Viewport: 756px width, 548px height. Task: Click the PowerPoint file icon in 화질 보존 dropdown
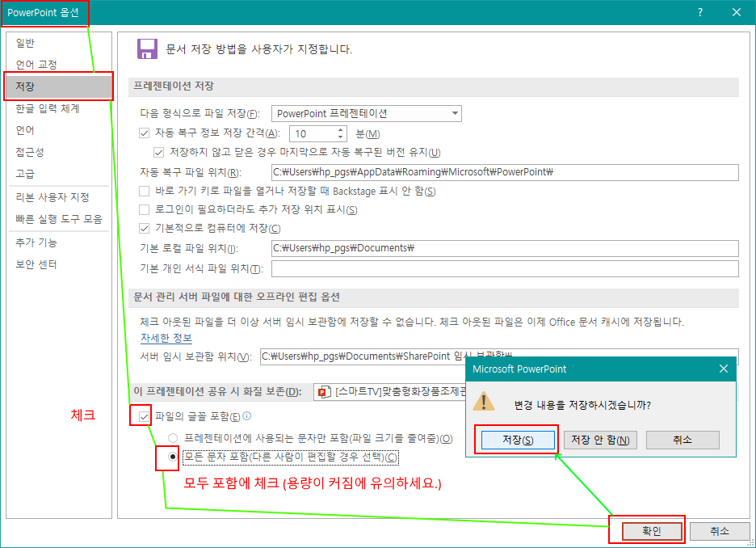tap(324, 392)
